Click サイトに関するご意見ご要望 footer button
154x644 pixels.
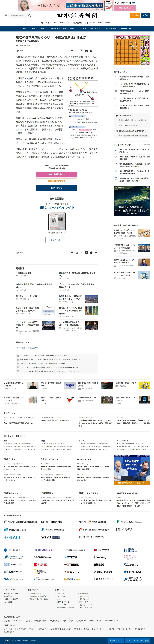(138, 641)
